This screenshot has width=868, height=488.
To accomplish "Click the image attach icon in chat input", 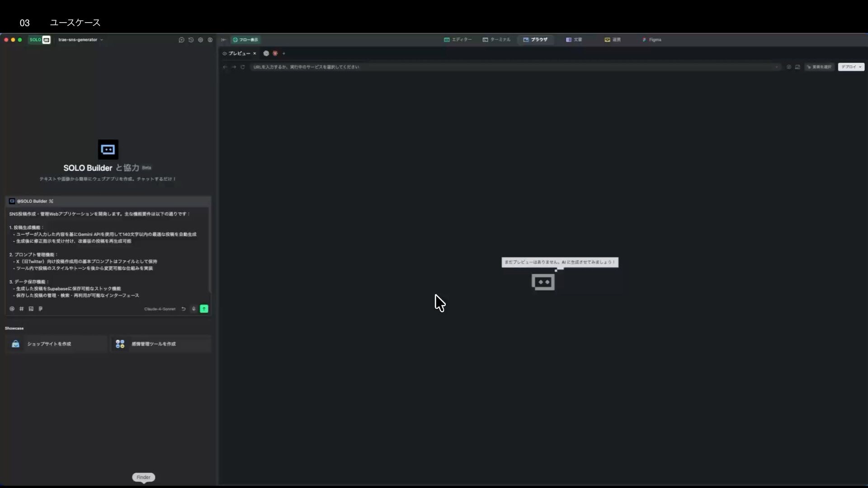I will 31,309.
